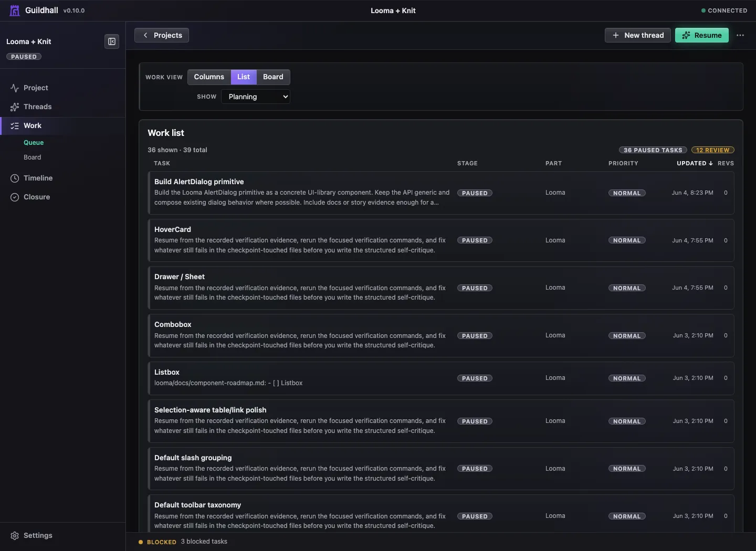The width and height of the screenshot is (756, 551).
Task: Switch work view to Board
Action: [x=273, y=77]
